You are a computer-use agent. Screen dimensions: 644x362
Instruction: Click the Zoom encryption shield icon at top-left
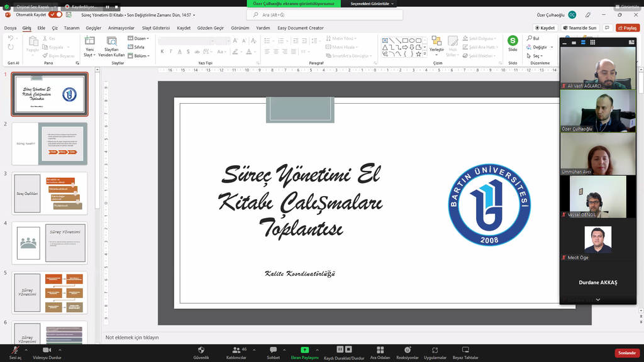click(6, 6)
